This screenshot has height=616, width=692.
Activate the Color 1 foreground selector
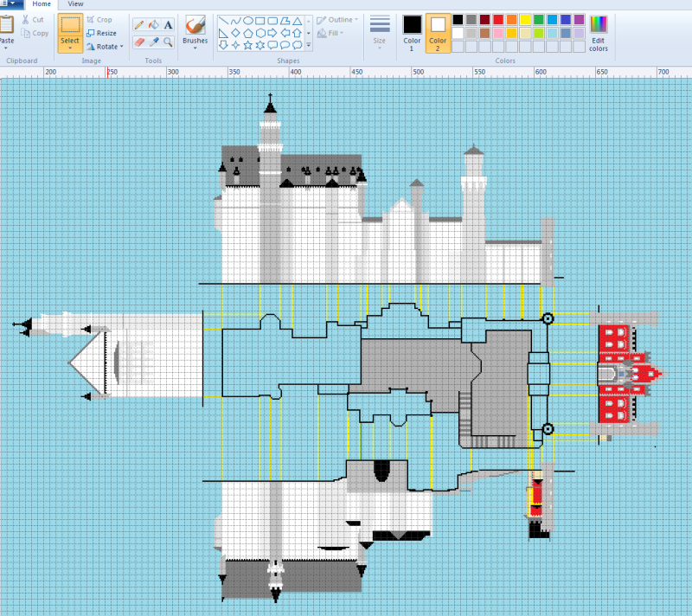413,33
